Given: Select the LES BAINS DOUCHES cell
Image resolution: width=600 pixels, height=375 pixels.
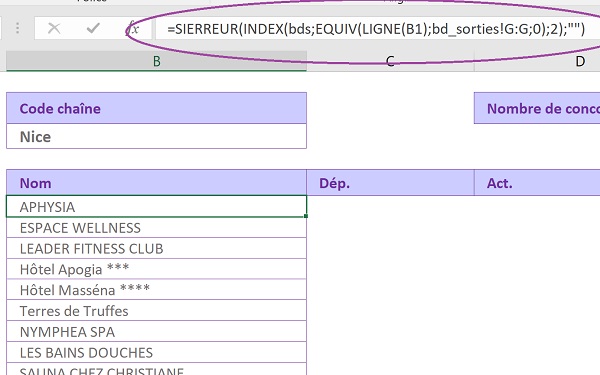Looking at the screenshot, I should point(157,352).
